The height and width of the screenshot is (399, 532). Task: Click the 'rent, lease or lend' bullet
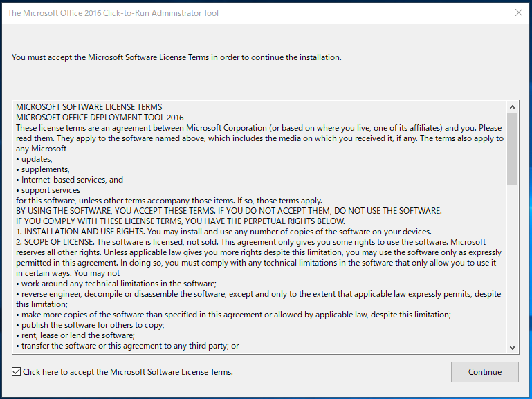click(75, 335)
